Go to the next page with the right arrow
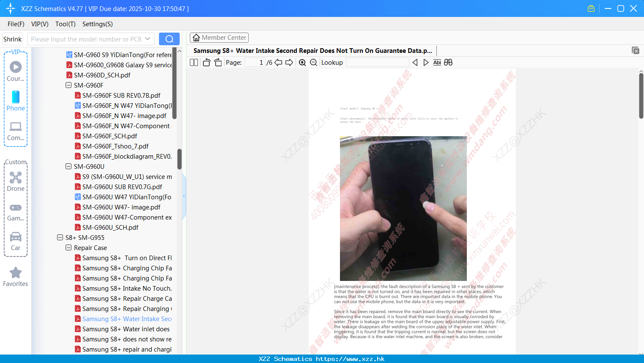The image size is (644, 363). (289, 62)
